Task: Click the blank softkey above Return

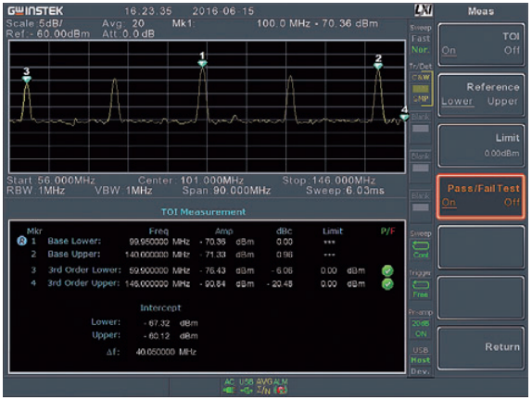Action: coord(481,297)
